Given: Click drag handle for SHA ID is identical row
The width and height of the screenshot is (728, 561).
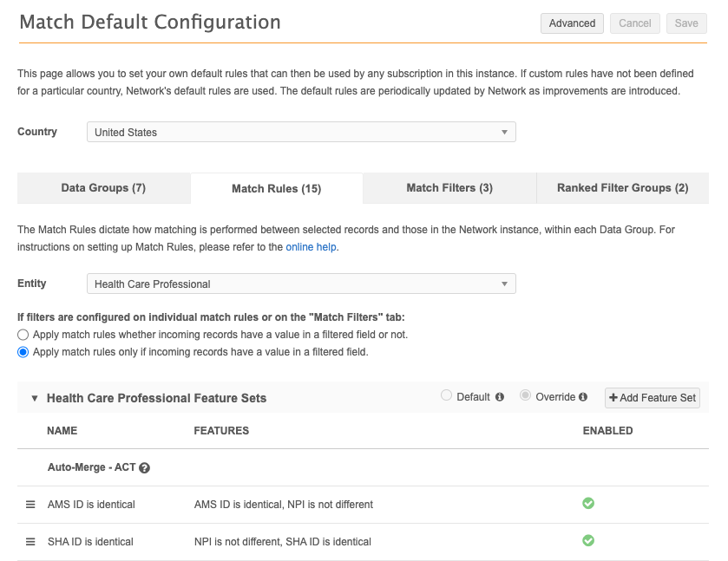Looking at the screenshot, I should pos(30,542).
